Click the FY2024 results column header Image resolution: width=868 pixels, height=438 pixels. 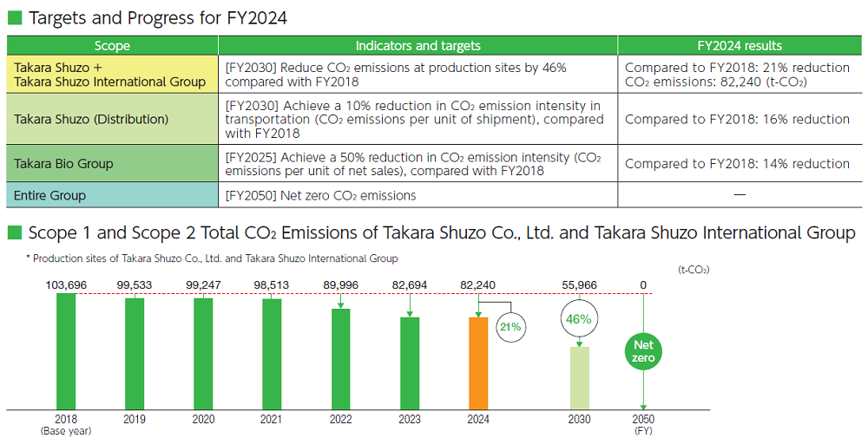point(740,46)
